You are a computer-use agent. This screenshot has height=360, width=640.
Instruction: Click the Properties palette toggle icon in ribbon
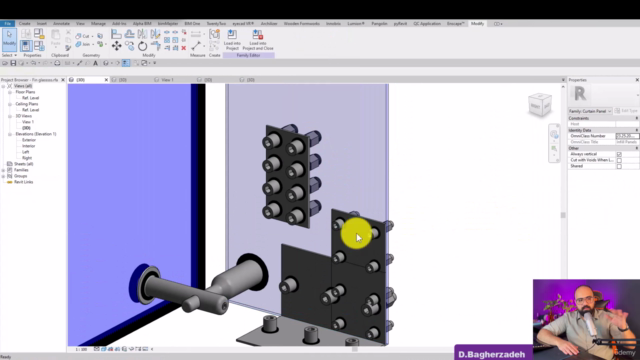(x=26, y=46)
